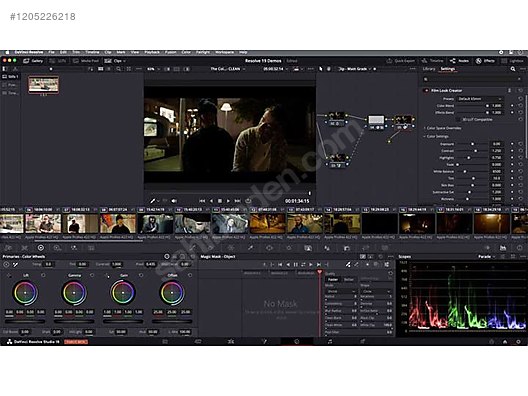
Task: Toggle viewer audio mute
Action: [x=174, y=201]
